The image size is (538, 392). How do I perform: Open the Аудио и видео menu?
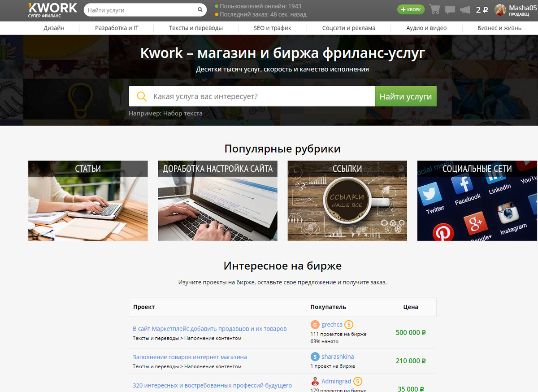point(427,28)
